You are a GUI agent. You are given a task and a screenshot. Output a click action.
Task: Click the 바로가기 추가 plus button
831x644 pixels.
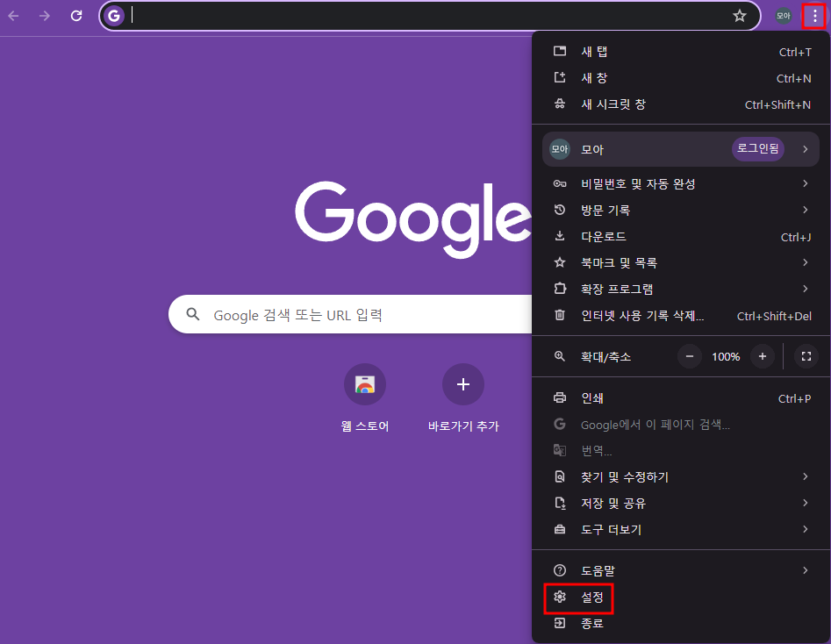463,384
